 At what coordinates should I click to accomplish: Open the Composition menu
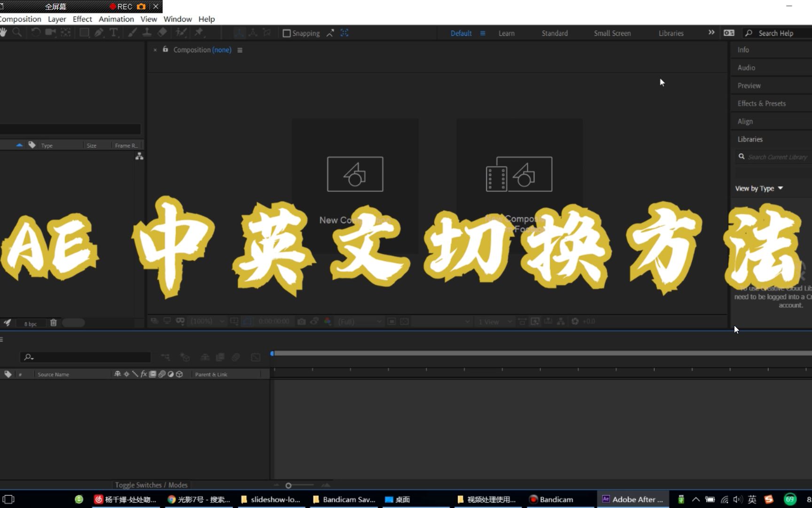click(20, 19)
